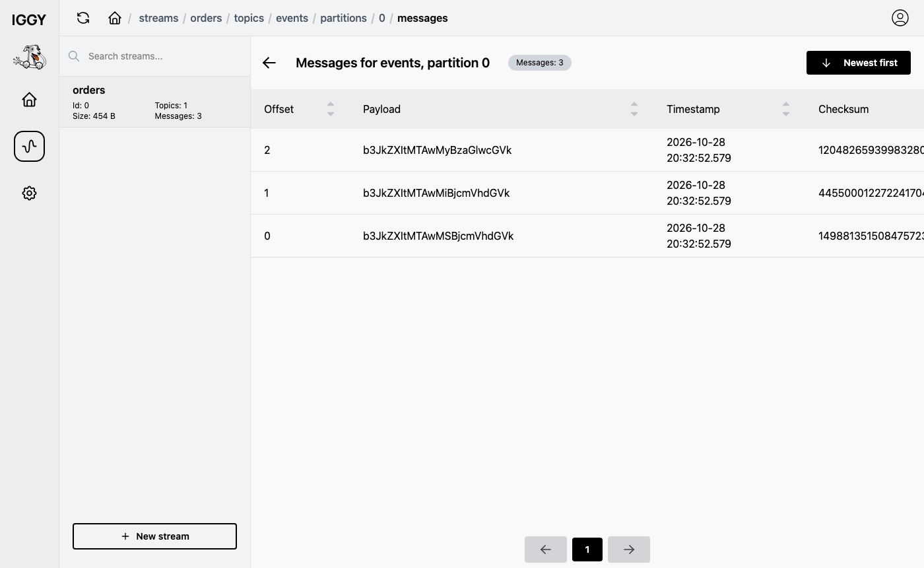
Task: Navigate to the topics breadcrumb
Action: click(249, 18)
